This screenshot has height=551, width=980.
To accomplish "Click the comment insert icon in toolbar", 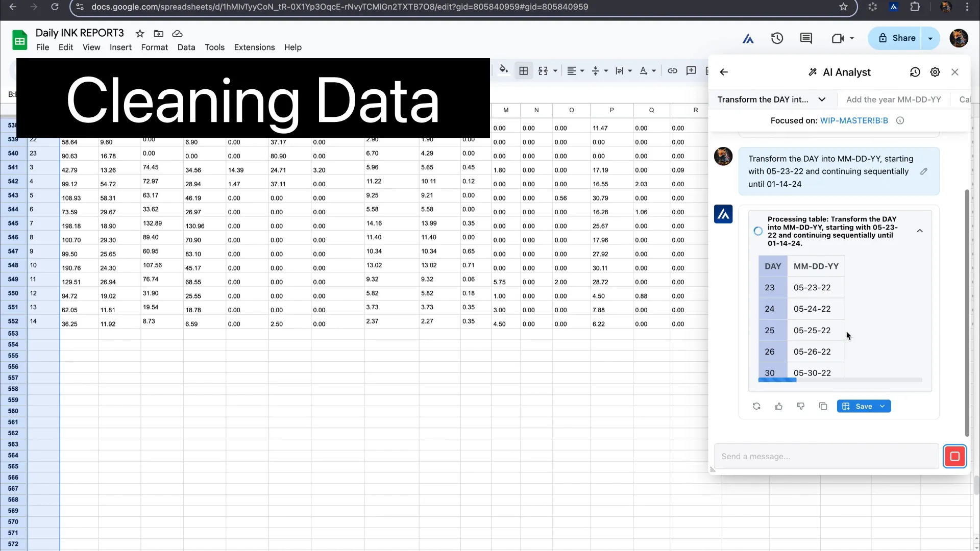I will [692, 71].
